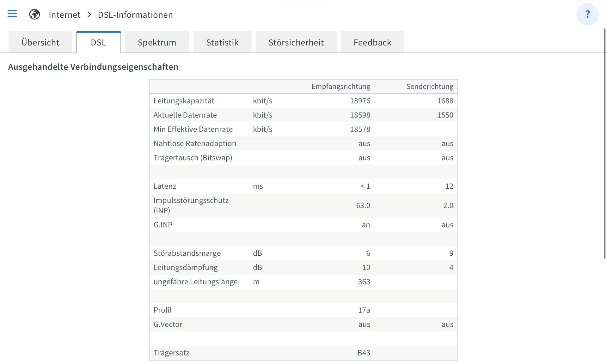Switch to the Übersicht tab
Viewport: 607px width, 364px height.
40,42
